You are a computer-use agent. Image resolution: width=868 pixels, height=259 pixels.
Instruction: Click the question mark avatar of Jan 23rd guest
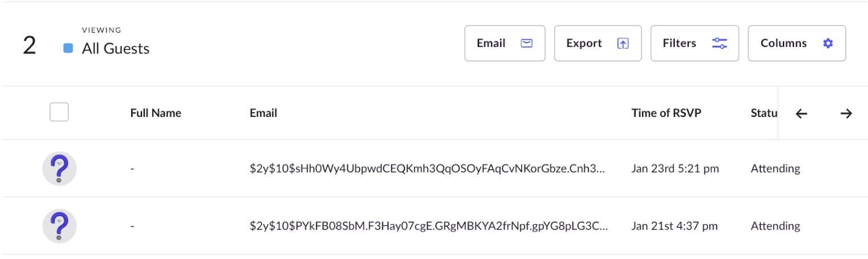point(59,168)
